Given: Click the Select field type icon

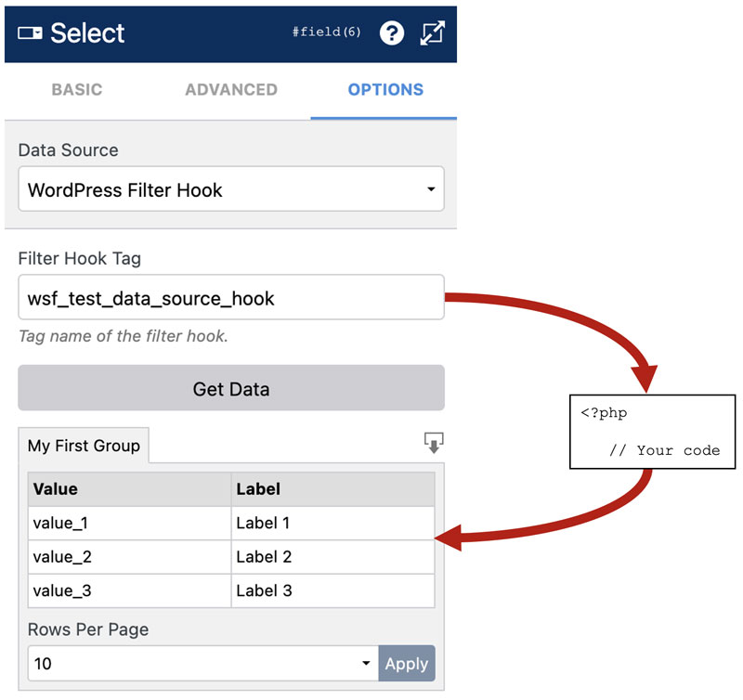Looking at the screenshot, I should coord(30,33).
